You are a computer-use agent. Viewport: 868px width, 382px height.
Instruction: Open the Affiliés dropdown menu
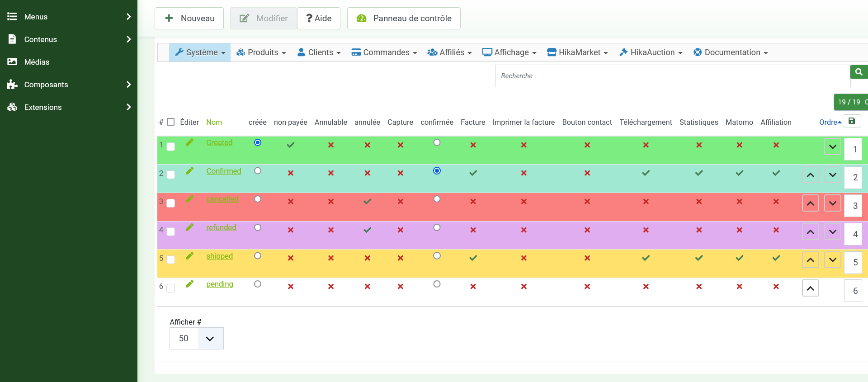pos(449,52)
